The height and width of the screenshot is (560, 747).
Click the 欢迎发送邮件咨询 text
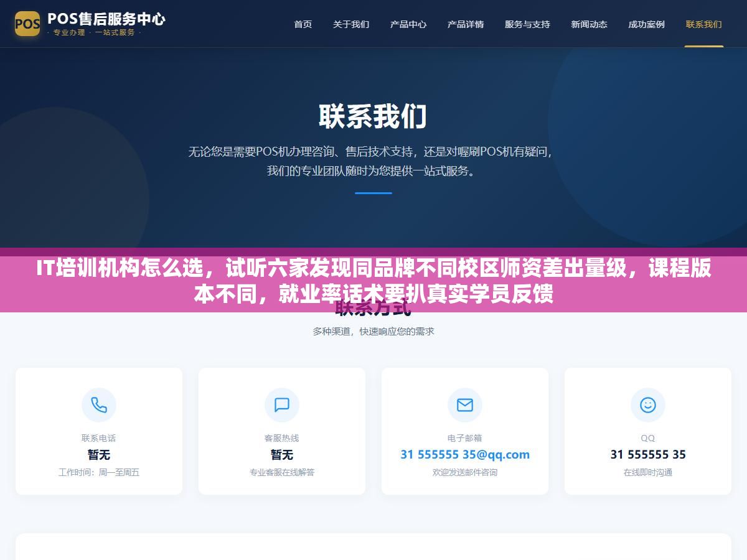coord(465,472)
